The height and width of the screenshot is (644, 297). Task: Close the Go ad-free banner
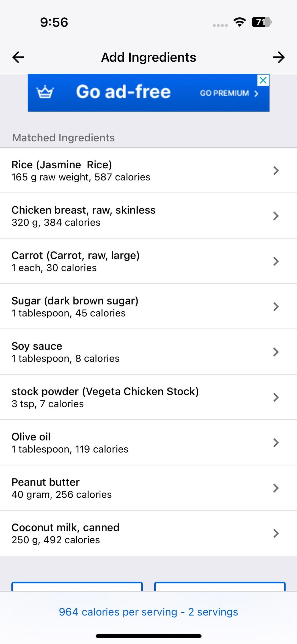[263, 80]
